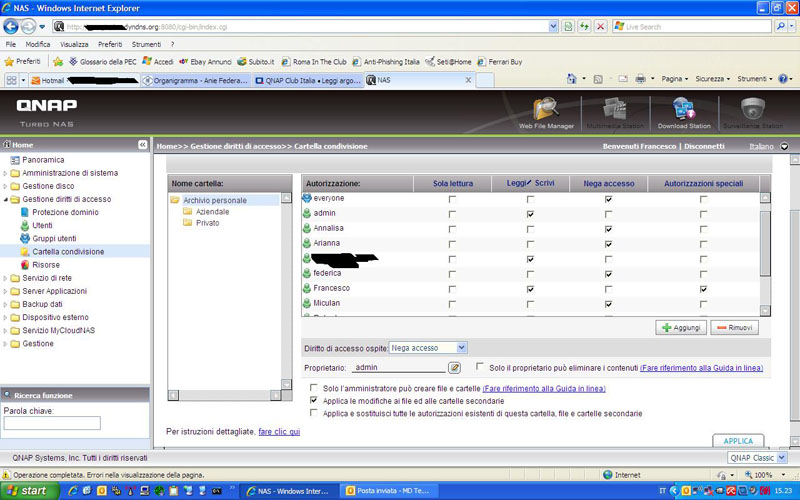The width and height of the screenshot is (800, 500).
Task: Open Web File Manager icon
Action: [x=546, y=112]
